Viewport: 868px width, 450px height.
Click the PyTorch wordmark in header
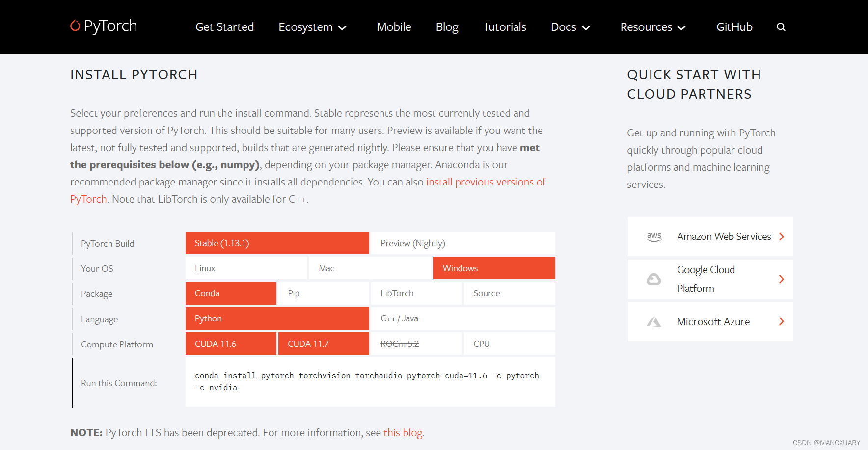coord(110,26)
